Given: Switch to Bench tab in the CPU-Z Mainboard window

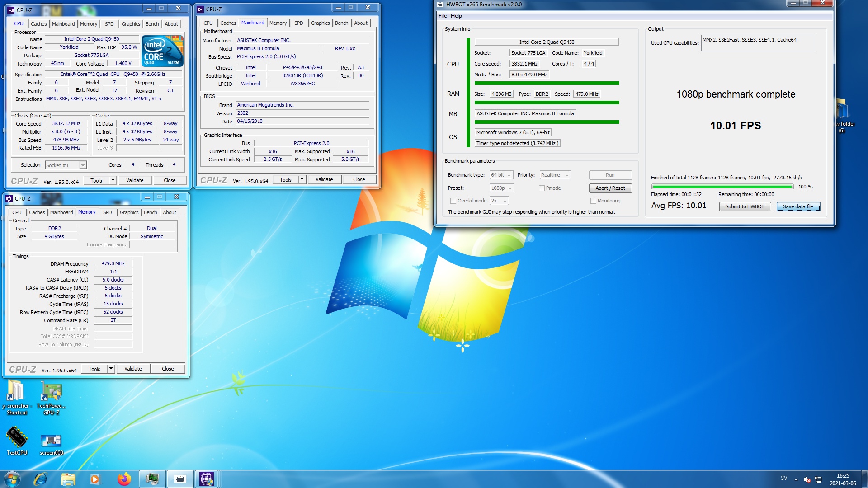Looking at the screenshot, I should tap(341, 23).
